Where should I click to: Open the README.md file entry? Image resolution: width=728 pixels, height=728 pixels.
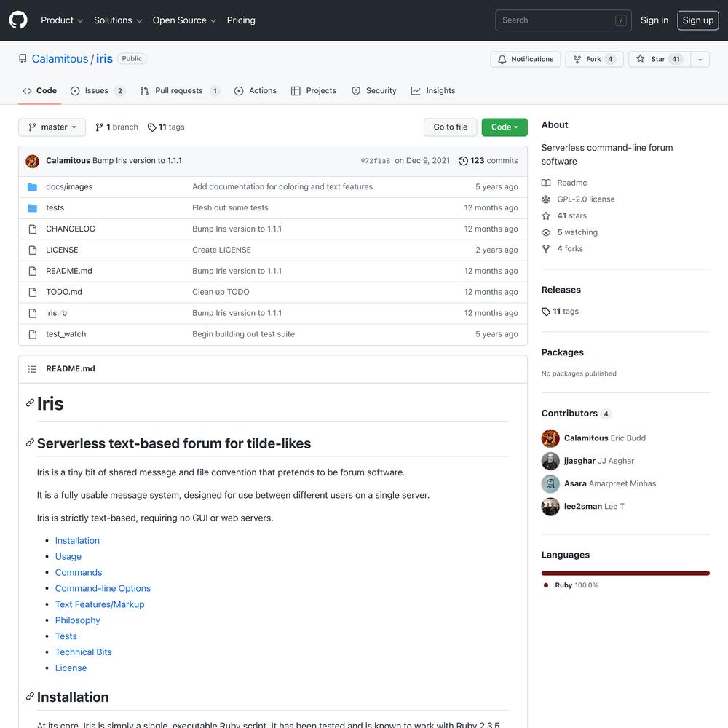click(x=69, y=271)
